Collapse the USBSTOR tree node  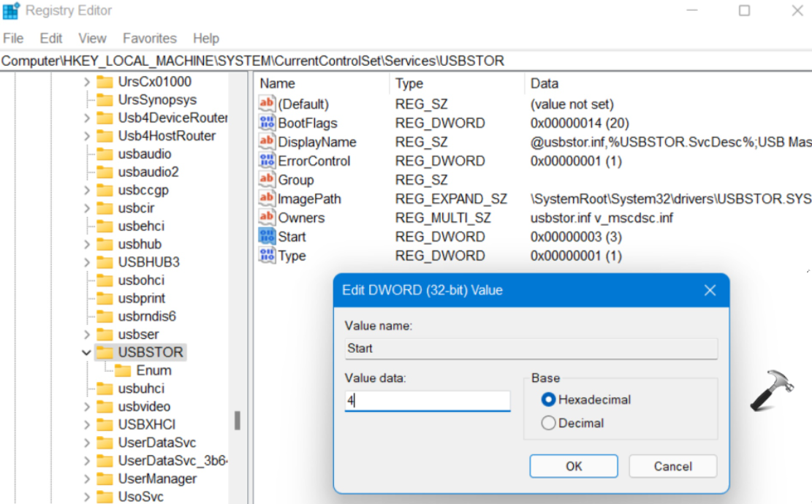coord(87,353)
